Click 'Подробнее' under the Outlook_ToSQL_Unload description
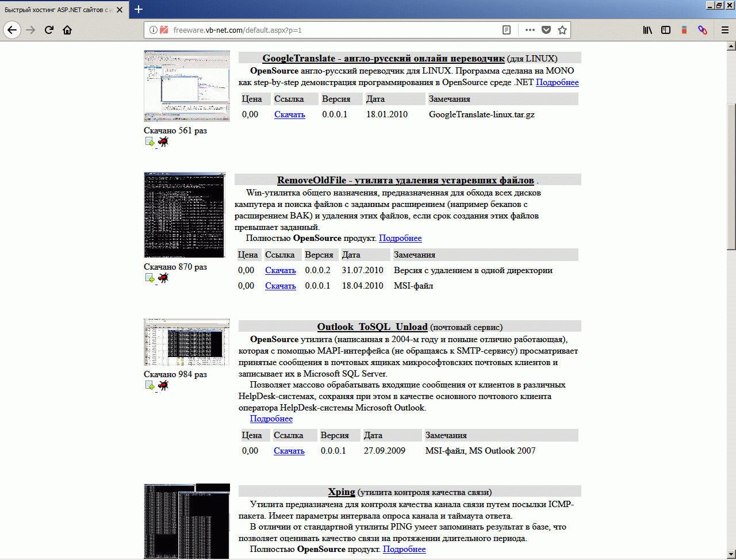The height and width of the screenshot is (560, 736). pos(271,419)
